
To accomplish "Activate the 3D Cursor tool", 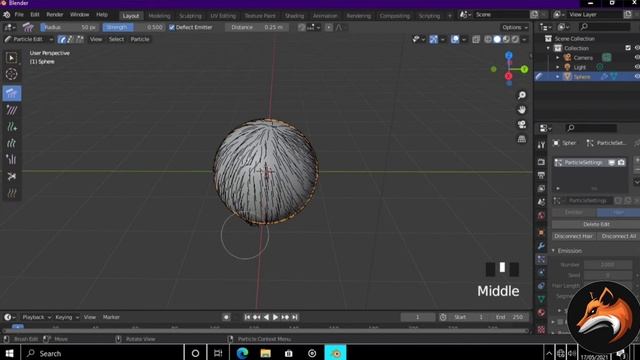I will [12, 74].
